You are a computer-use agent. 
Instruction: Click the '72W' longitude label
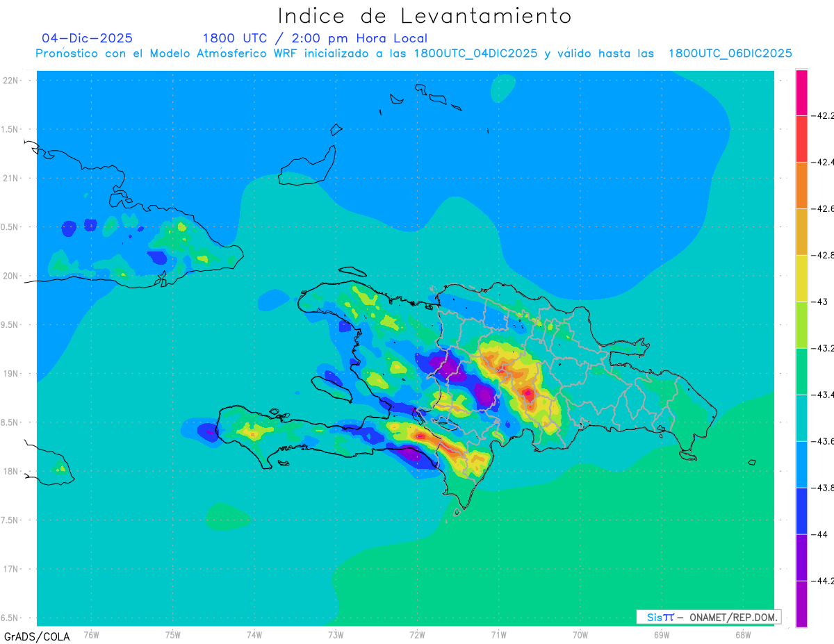point(417,634)
